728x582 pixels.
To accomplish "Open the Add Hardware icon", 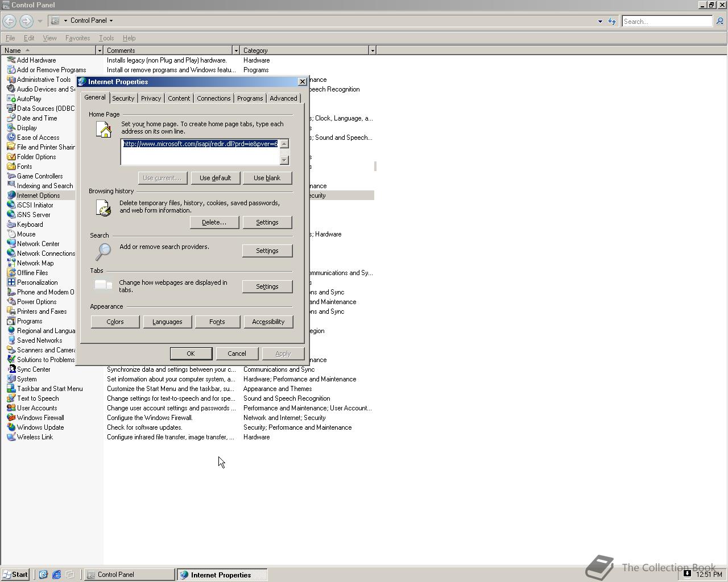I will pos(11,60).
